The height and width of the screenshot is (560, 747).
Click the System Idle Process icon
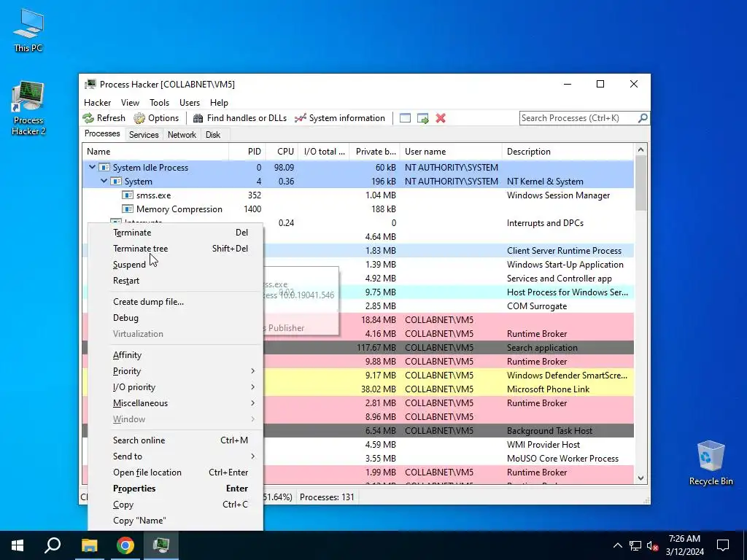[104, 168]
